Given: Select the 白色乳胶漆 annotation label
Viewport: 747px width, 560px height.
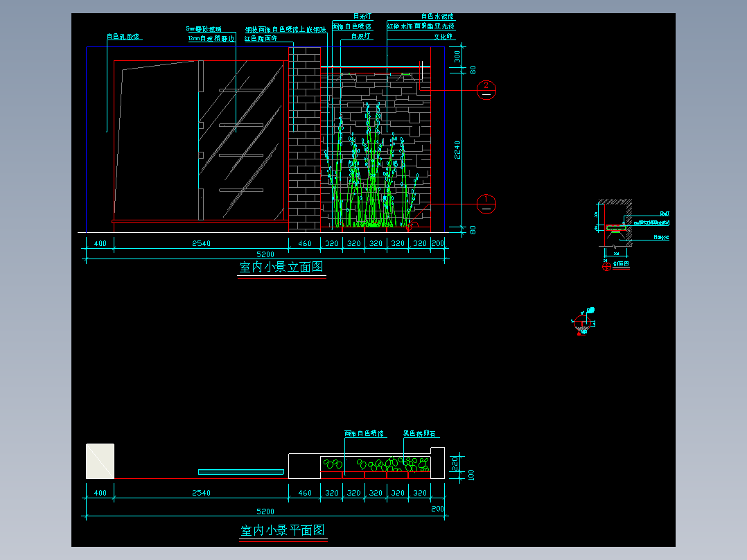Looking at the screenshot, I should pos(123,37).
